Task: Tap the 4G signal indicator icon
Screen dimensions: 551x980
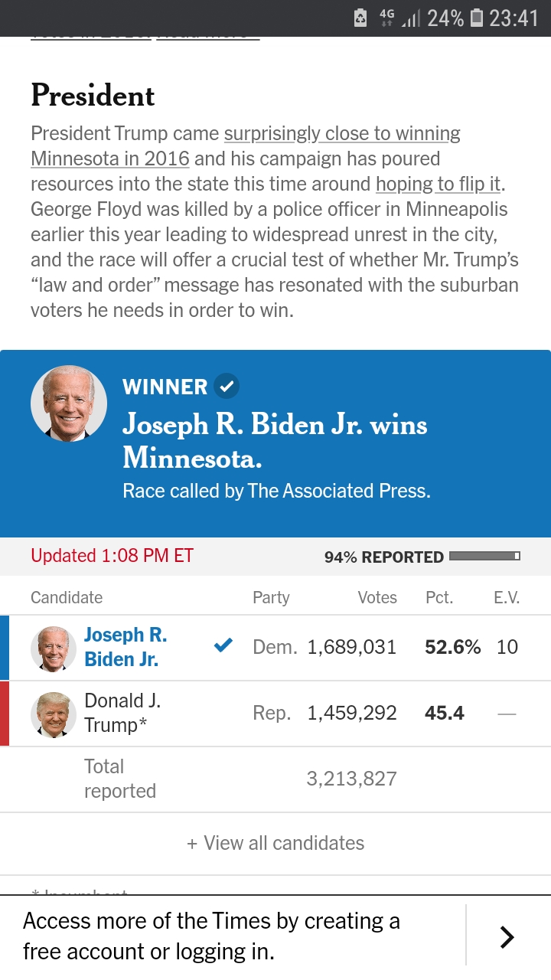Action: click(x=386, y=17)
